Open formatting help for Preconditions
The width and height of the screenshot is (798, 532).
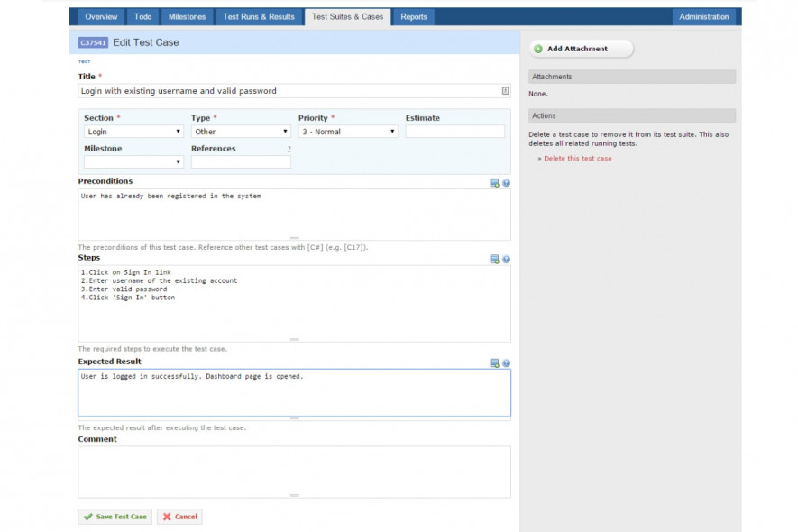[506, 183]
